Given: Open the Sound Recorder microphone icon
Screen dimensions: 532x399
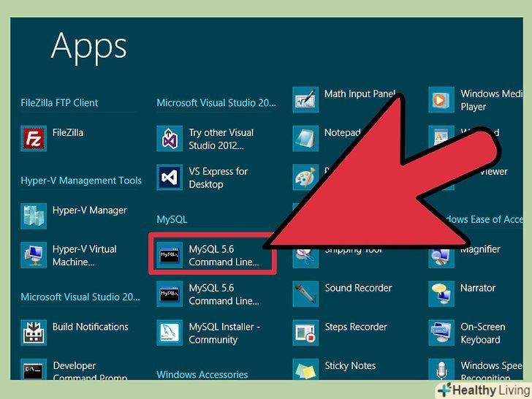Looking at the screenshot, I should click(x=305, y=294).
